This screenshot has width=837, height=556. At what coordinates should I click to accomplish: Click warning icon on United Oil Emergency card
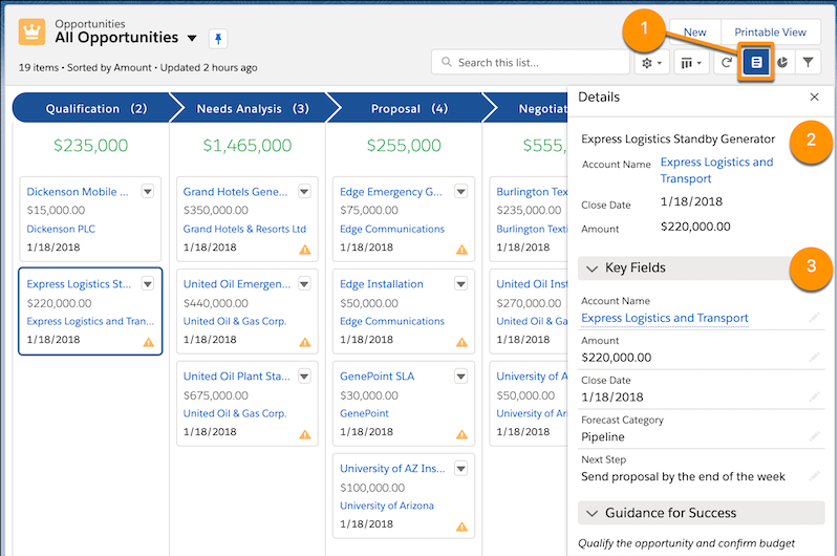[x=305, y=342]
